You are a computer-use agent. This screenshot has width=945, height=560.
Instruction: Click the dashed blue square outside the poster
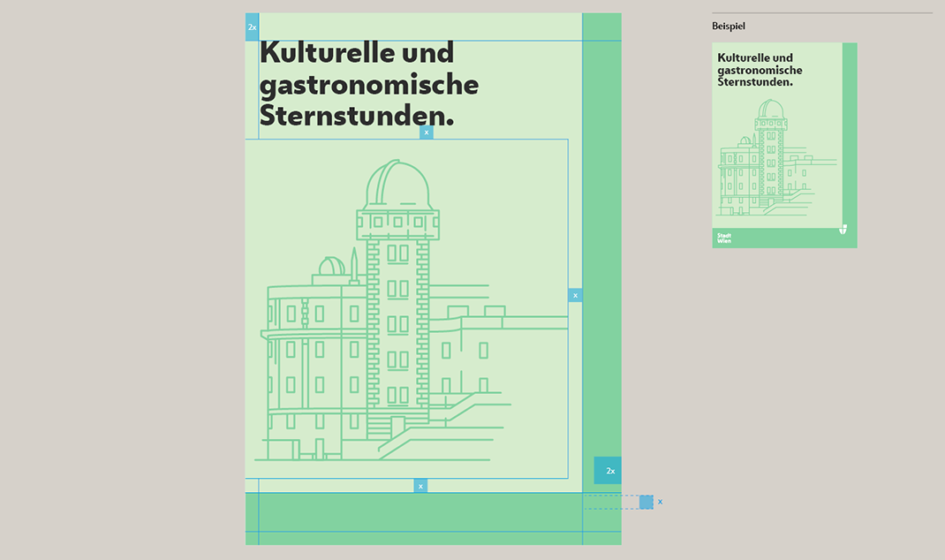point(646,502)
